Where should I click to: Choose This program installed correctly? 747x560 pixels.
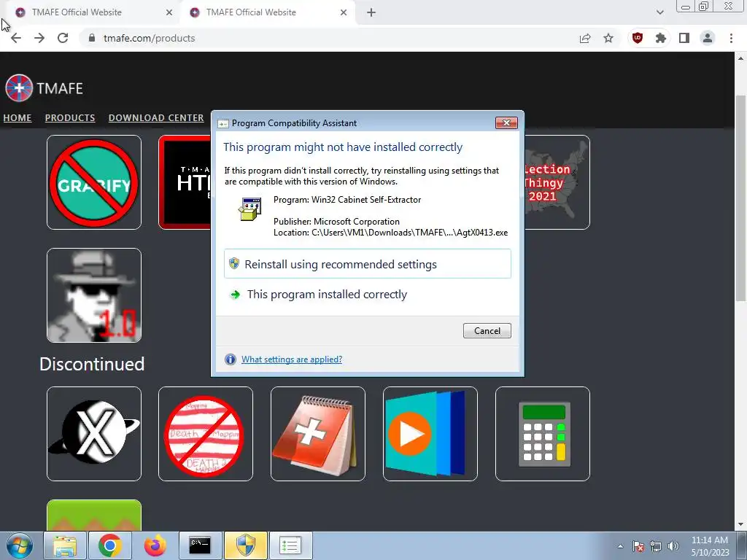[368, 295]
